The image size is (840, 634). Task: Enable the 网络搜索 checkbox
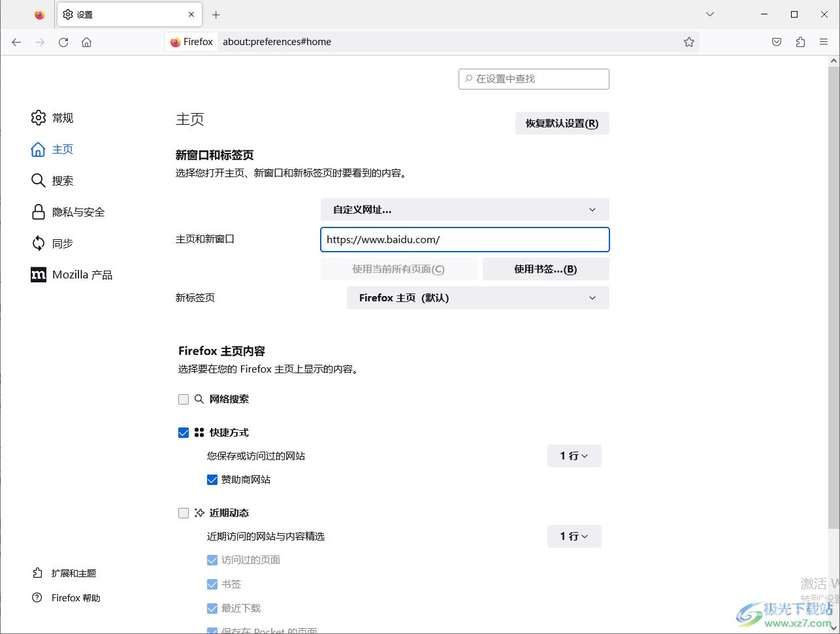184,399
